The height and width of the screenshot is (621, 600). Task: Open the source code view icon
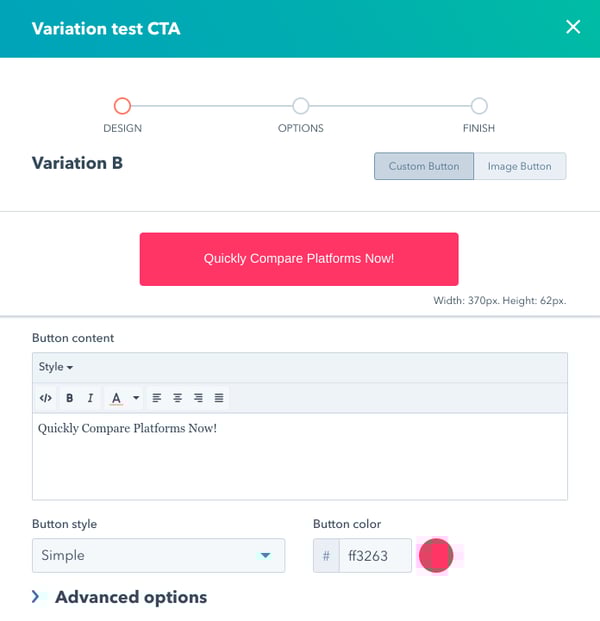45,398
